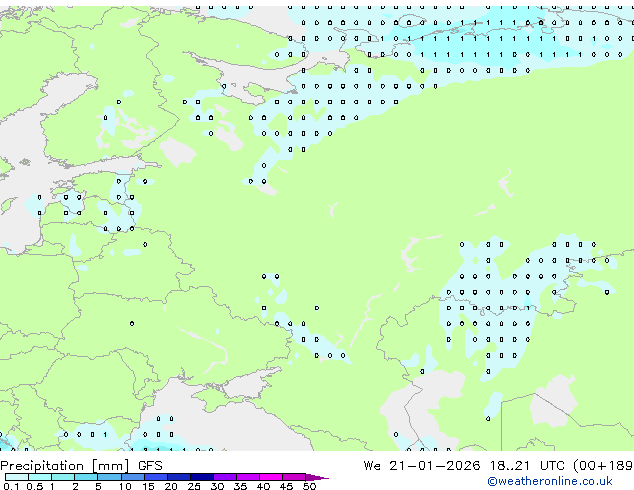Click the 15–20 mm legend color box
The image size is (634, 490).
(156, 477)
